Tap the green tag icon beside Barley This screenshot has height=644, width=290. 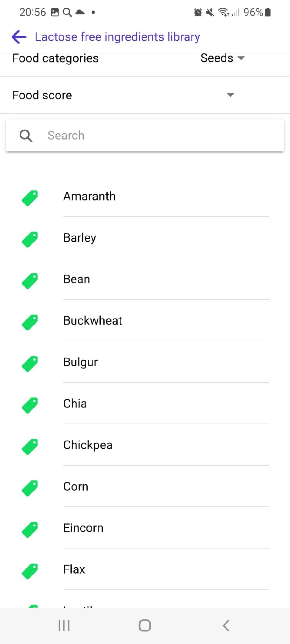point(30,240)
